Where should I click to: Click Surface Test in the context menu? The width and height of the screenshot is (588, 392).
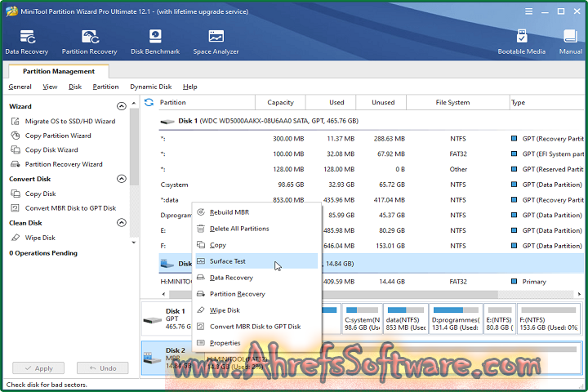(256, 261)
